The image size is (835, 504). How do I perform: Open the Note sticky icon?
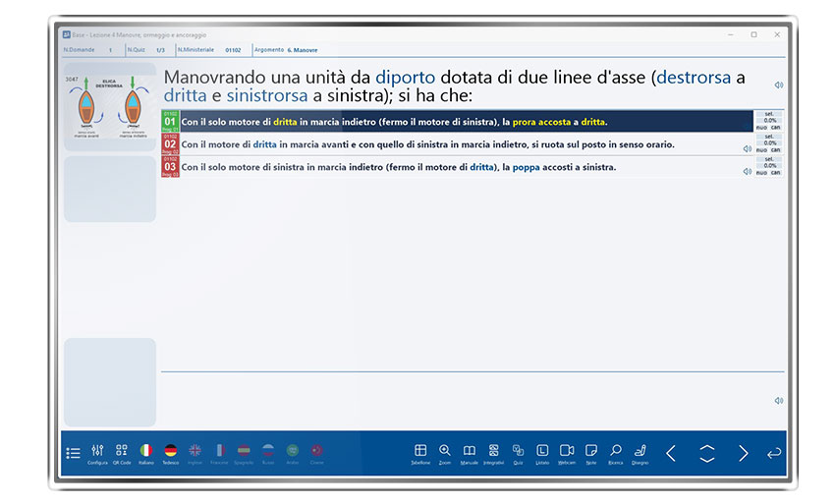pos(591,451)
